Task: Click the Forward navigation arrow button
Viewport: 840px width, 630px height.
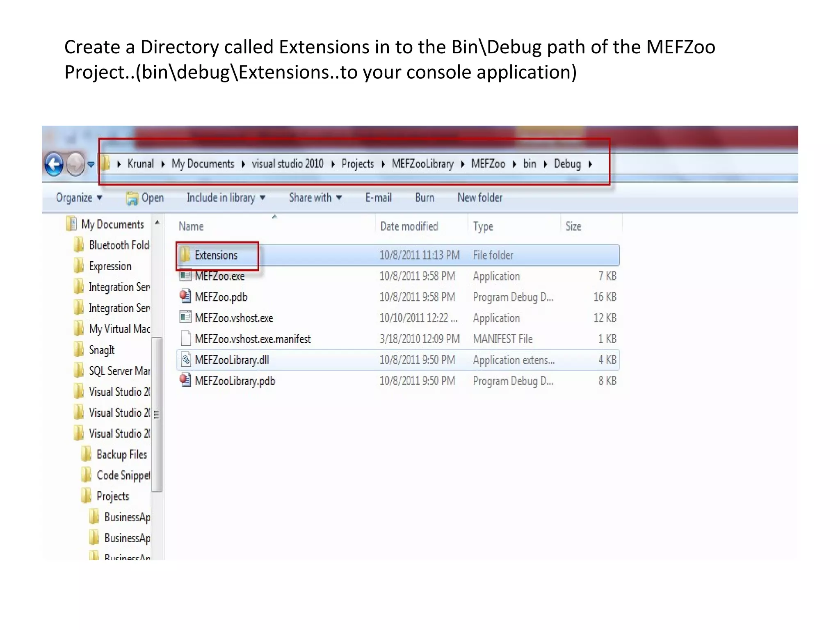Action: [75, 164]
